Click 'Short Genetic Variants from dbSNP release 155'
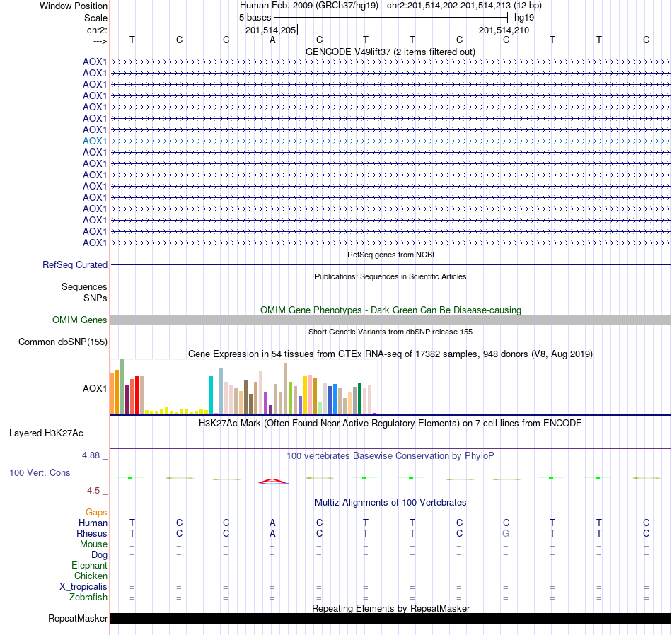Image resolution: width=672 pixels, height=635 pixels. coord(390,332)
